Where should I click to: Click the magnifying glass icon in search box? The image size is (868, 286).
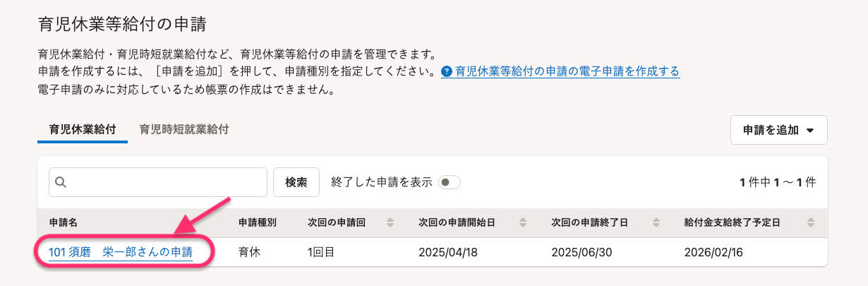tap(61, 182)
